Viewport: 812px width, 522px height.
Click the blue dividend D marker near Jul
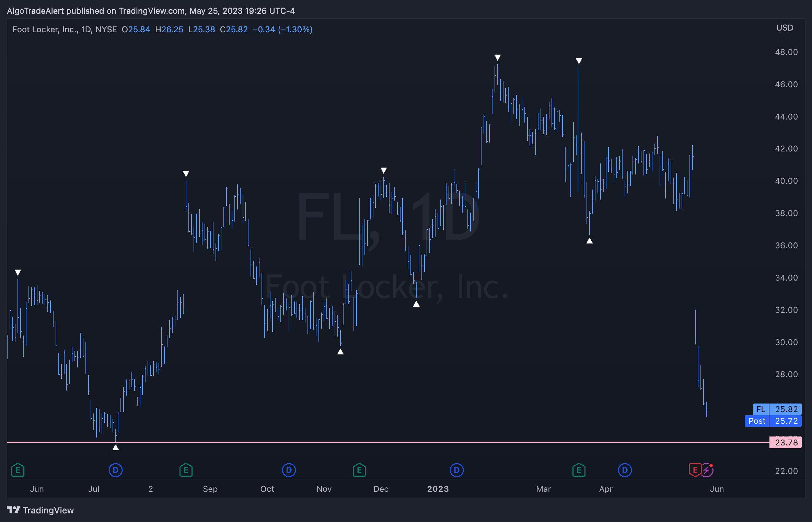pyautogui.click(x=116, y=470)
